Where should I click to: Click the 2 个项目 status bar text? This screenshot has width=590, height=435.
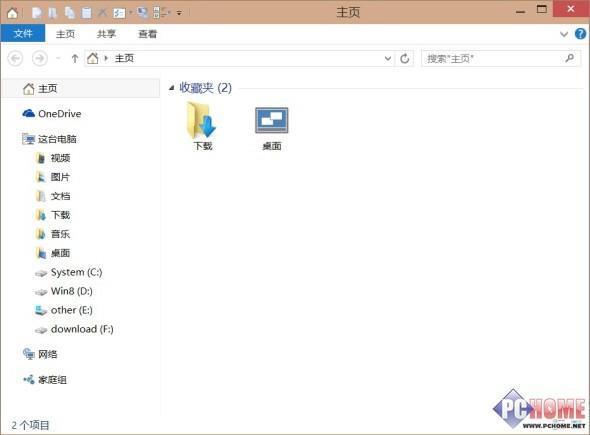30,425
